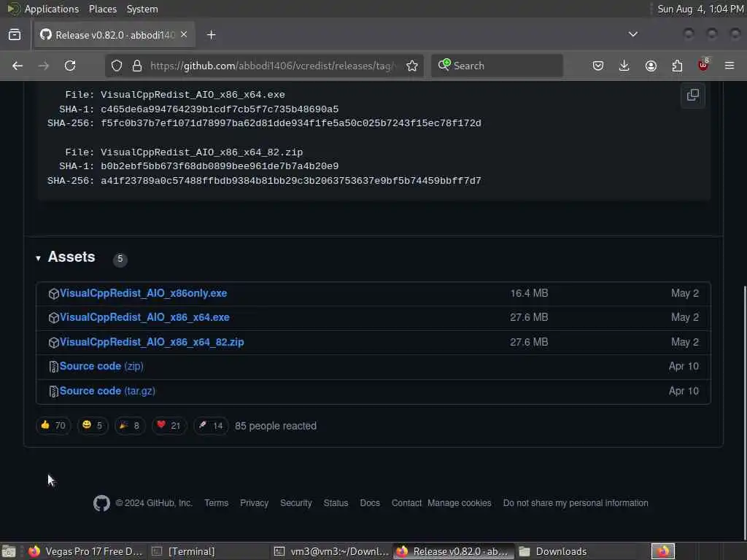Click the 16.4 MB file size
The height and width of the screenshot is (560, 747).
[529, 293]
